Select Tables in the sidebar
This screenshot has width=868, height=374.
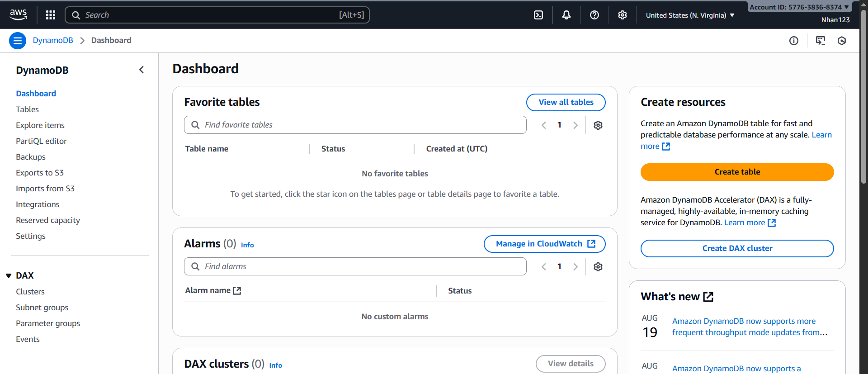point(27,109)
